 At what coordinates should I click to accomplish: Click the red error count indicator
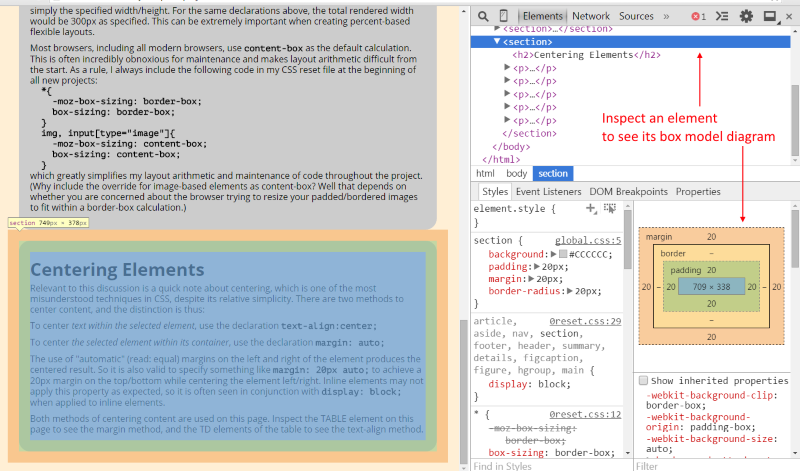(698, 16)
